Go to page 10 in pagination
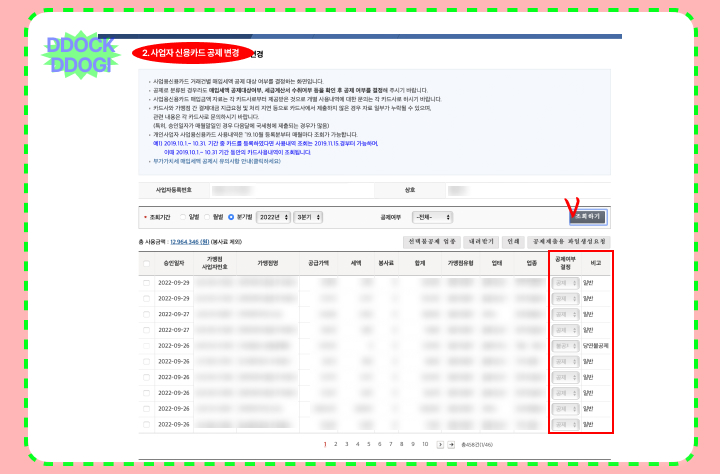720x474 pixels. (425, 444)
